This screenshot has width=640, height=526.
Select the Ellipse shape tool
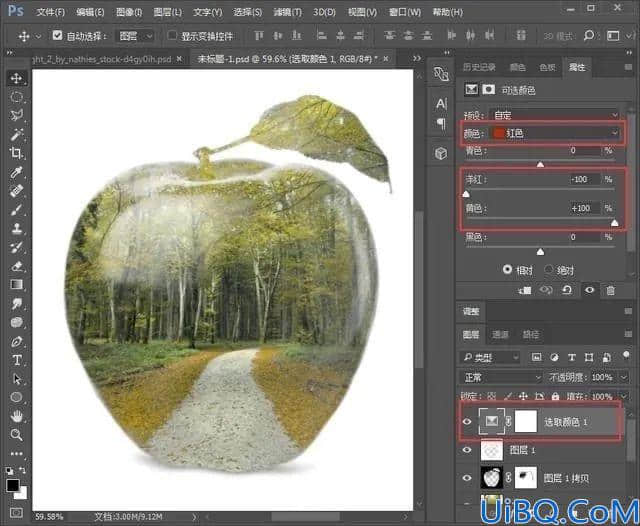[16, 397]
